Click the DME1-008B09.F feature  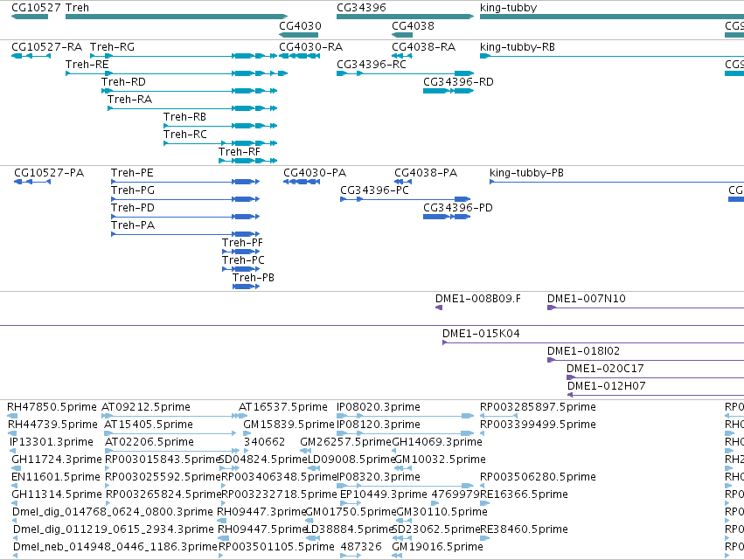(439, 308)
